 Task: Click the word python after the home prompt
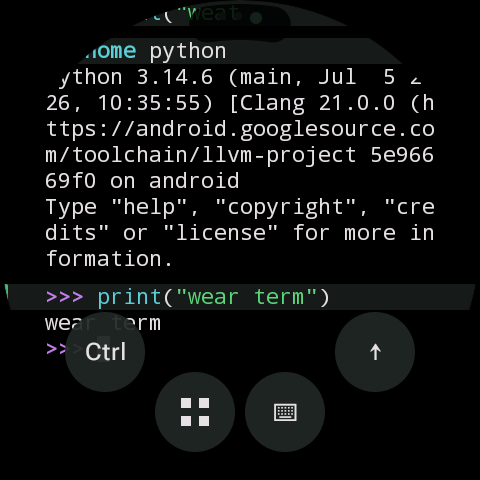pyautogui.click(x=188, y=51)
